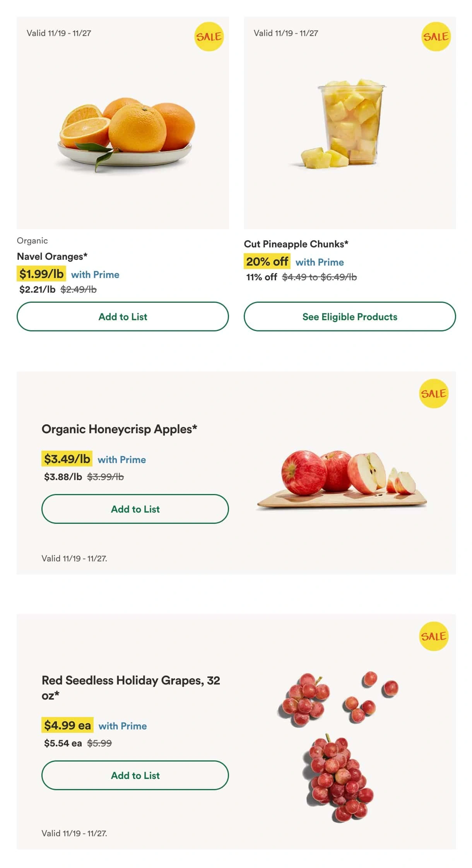Open the Navel Oranges product image
The image size is (472, 868).
[127, 132]
